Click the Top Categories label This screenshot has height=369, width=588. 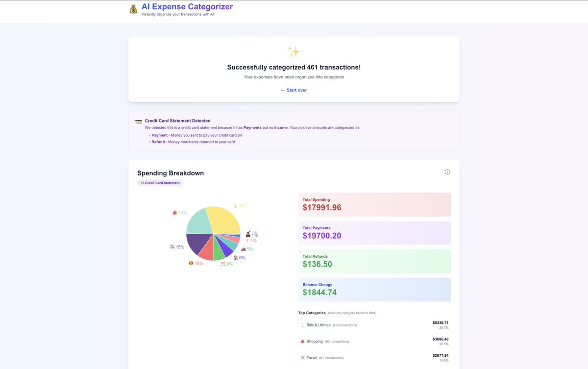(x=312, y=313)
